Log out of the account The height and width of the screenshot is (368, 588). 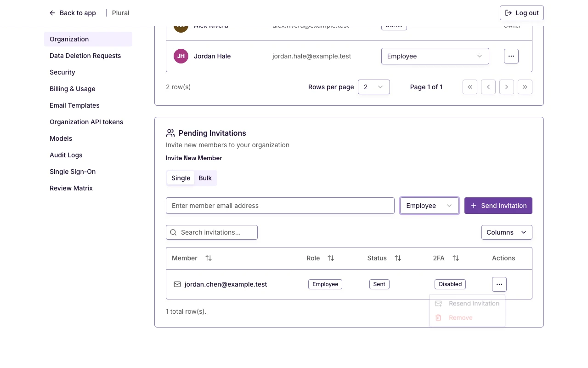(522, 13)
